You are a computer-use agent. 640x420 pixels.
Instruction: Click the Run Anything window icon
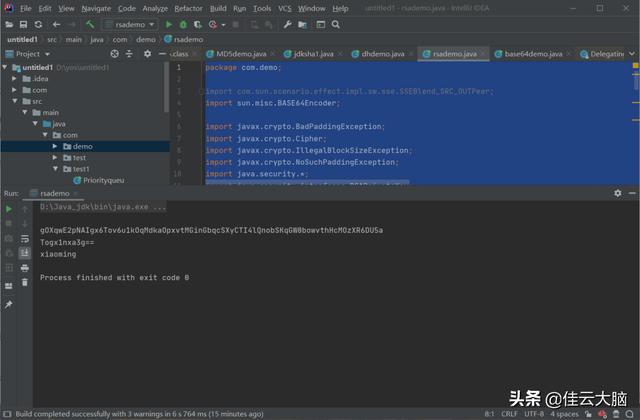point(321,24)
